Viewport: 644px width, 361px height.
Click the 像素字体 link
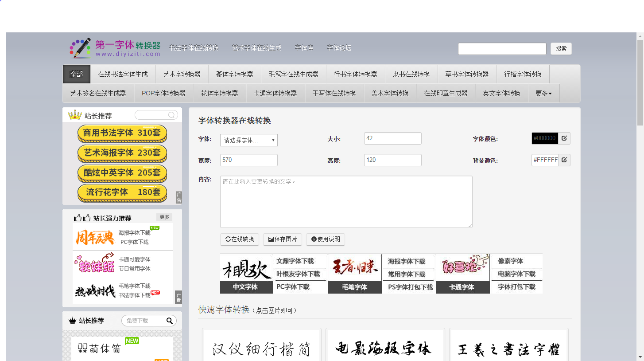click(x=510, y=261)
